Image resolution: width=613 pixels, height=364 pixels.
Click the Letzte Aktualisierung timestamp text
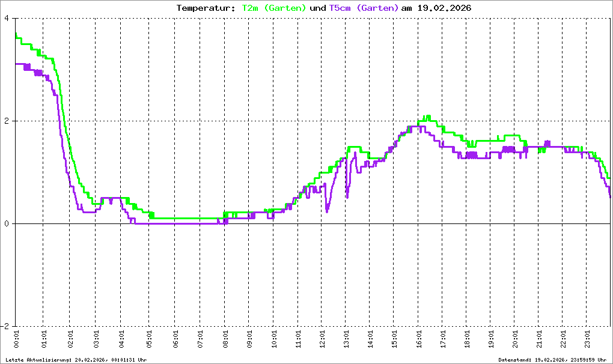tap(75, 360)
